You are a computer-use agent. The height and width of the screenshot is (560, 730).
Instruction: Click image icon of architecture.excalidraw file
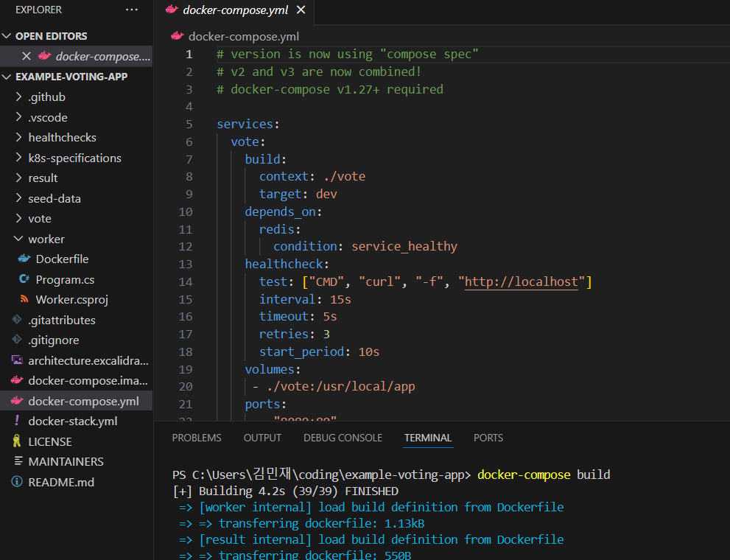17,360
